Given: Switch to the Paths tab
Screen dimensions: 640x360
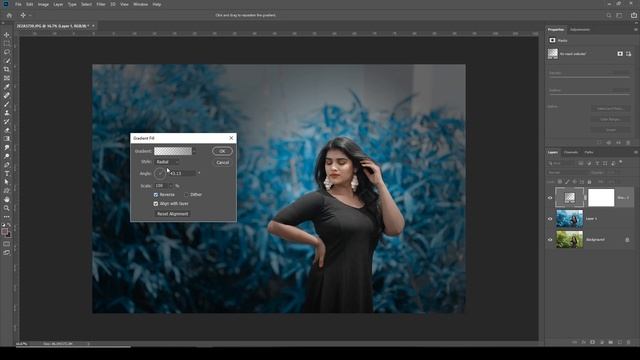Looking at the screenshot, I should click(589, 152).
